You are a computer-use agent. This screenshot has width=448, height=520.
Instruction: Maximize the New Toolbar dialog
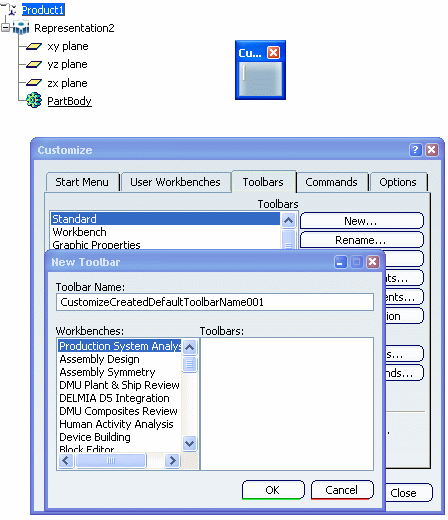pyautogui.click(x=357, y=262)
